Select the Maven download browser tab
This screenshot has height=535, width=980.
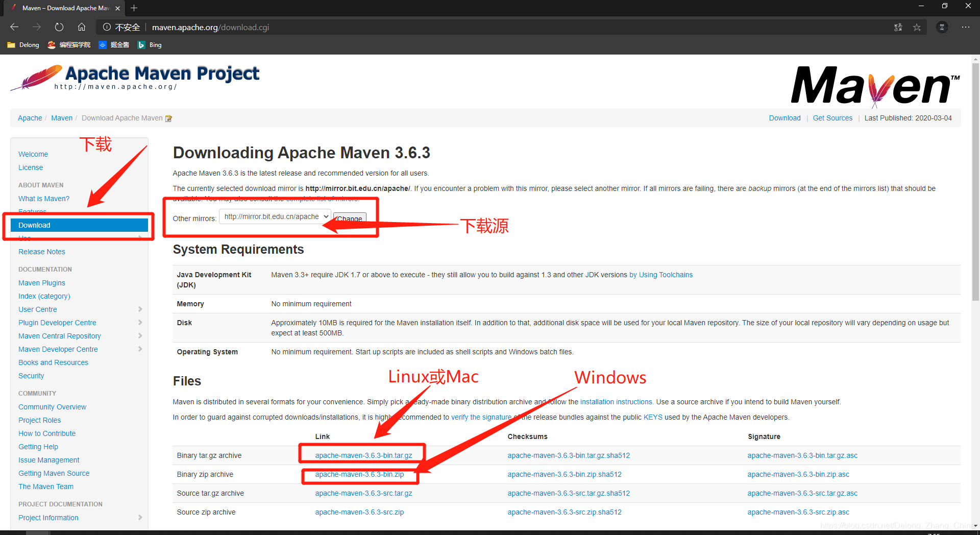pos(65,8)
